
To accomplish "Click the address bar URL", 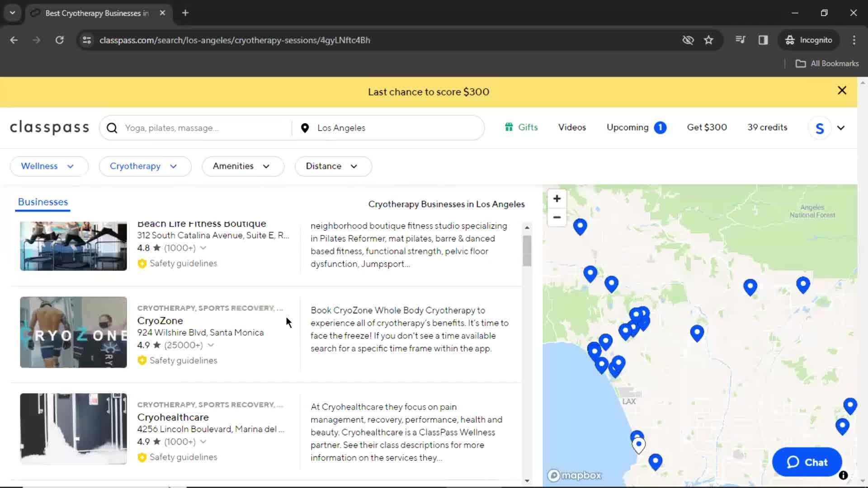I will click(x=235, y=40).
